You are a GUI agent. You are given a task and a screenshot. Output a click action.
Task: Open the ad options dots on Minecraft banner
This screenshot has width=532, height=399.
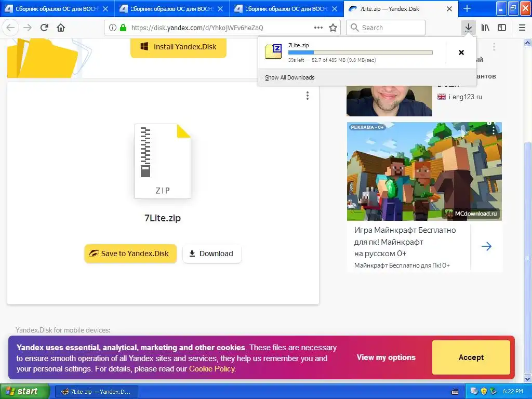[x=494, y=129]
